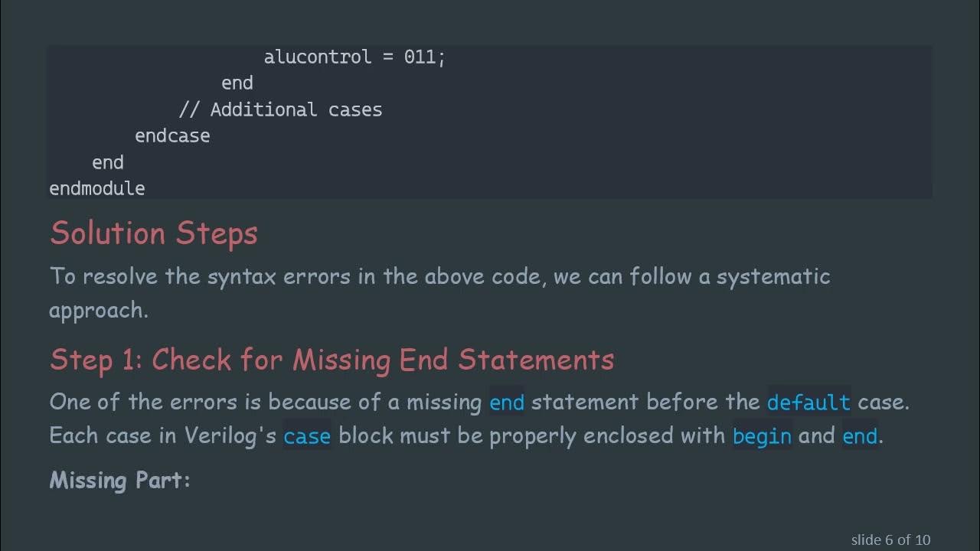Click the word 'approach.' in the paragraph
The width and height of the screenshot is (980, 551).
[99, 310]
